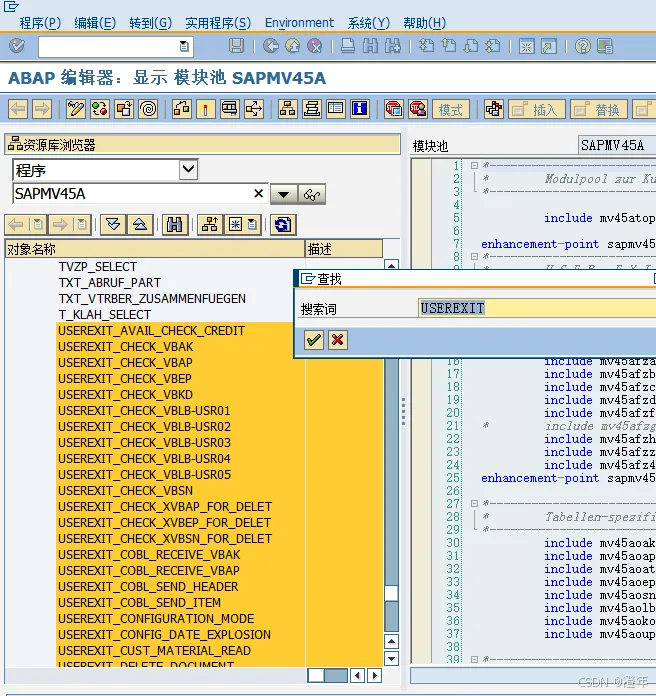
Task: Click the glasses display icon next to SAPMV45A
Action: (312, 194)
